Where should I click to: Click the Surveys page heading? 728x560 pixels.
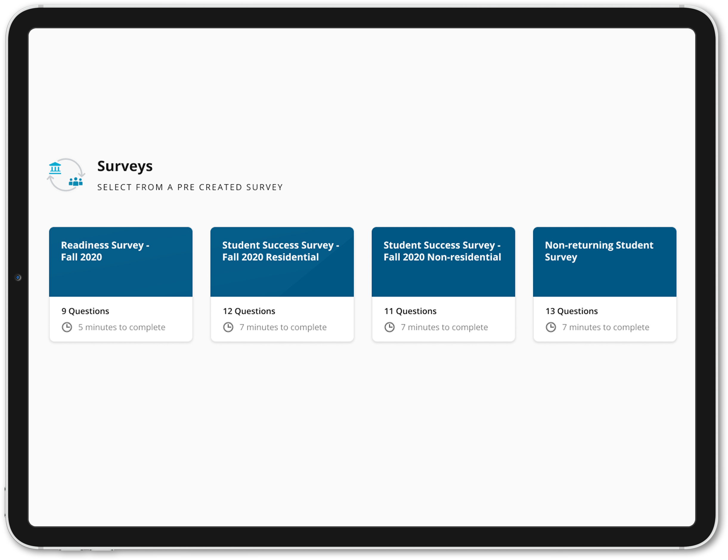(x=125, y=166)
